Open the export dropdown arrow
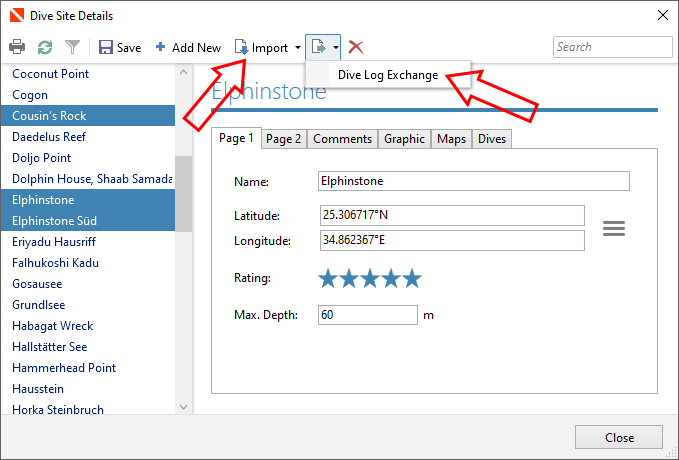 (x=336, y=47)
